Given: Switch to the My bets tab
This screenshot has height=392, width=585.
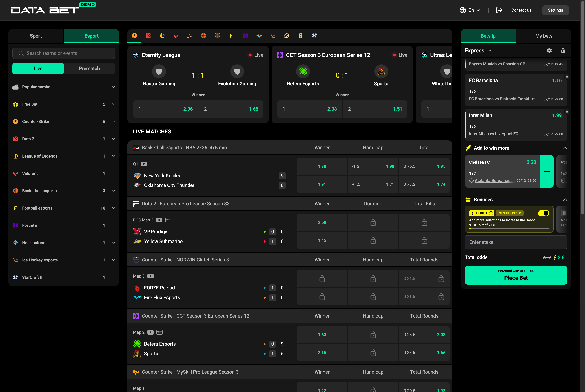Looking at the screenshot, I should pos(543,36).
